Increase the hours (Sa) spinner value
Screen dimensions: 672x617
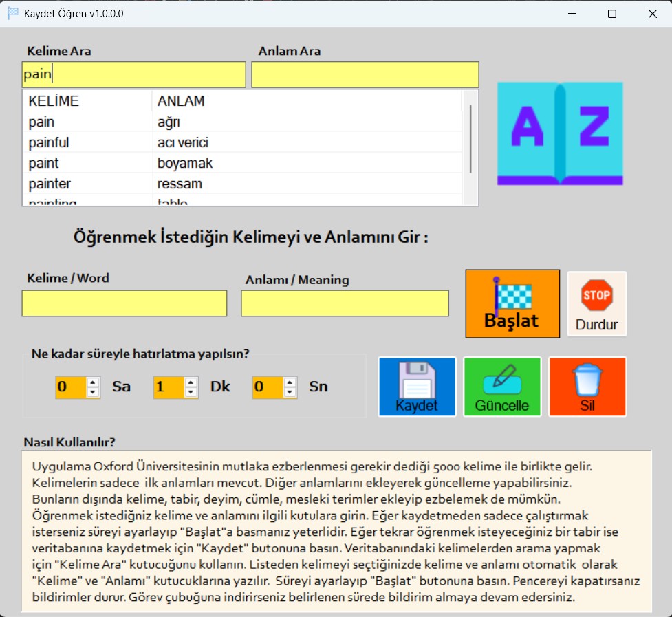93,382
